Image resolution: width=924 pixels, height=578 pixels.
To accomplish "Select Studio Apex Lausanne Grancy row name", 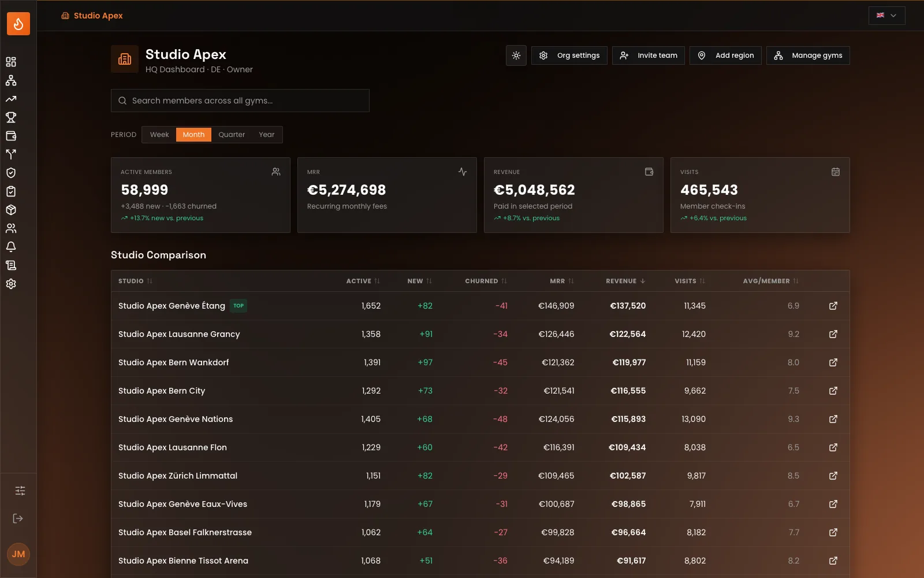I will click(x=179, y=334).
